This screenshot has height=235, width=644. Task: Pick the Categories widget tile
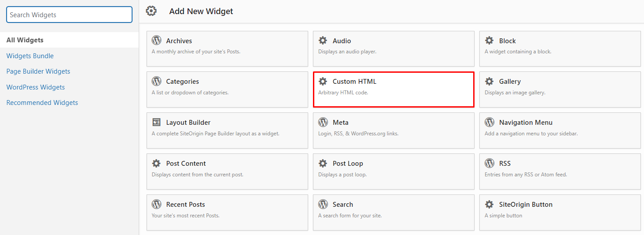click(x=227, y=90)
